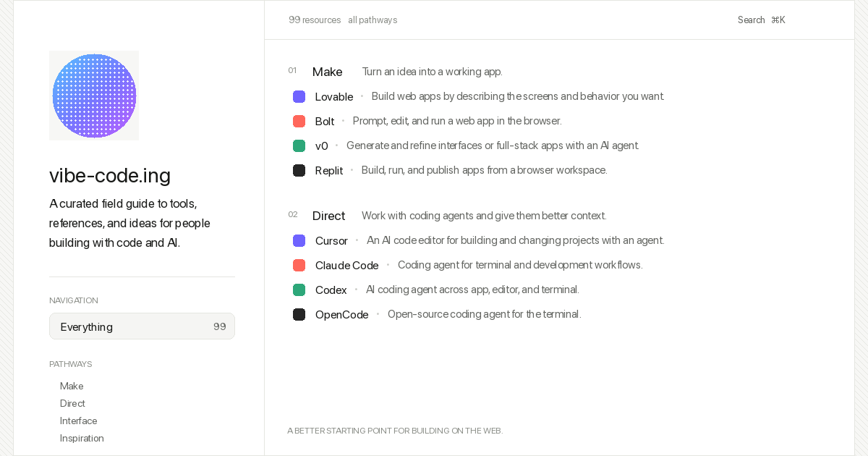Click the gradient dotted circle logo
Image resolution: width=868 pixels, height=456 pixels.
[94, 96]
